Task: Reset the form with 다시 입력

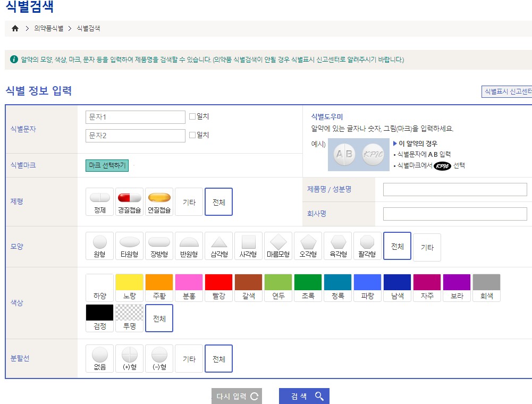Action: (237, 396)
